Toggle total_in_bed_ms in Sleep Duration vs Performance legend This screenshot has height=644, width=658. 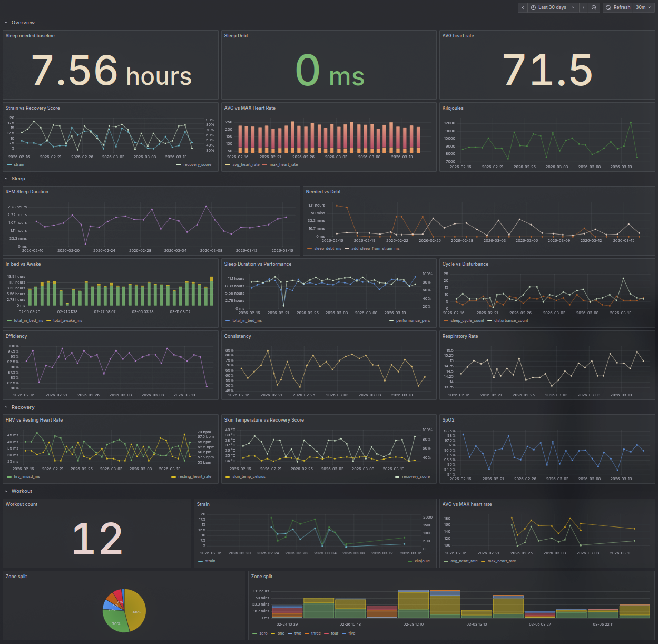point(244,321)
